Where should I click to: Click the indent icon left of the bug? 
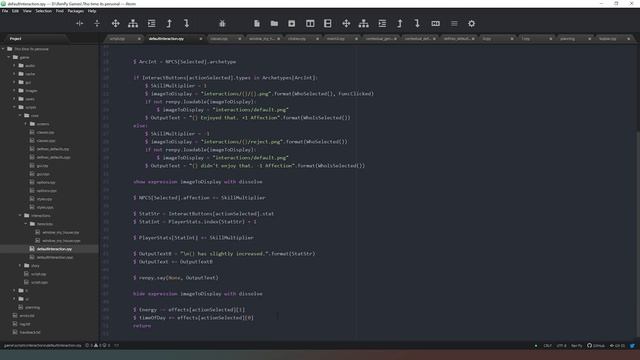tap(151, 24)
